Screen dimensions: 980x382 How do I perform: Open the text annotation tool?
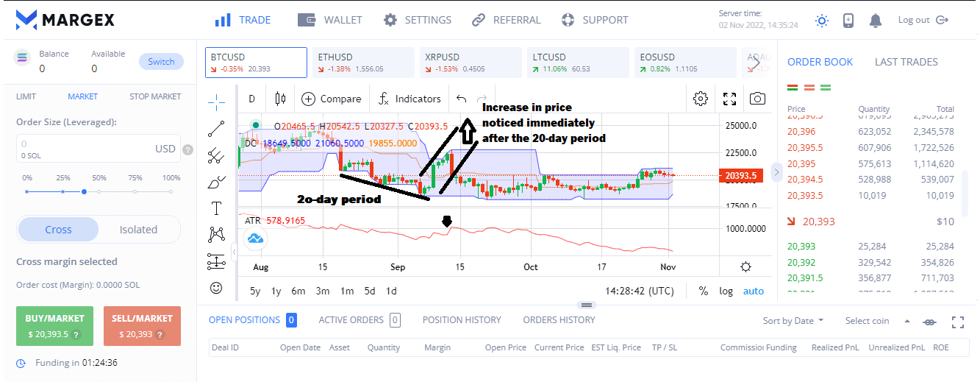click(x=216, y=208)
